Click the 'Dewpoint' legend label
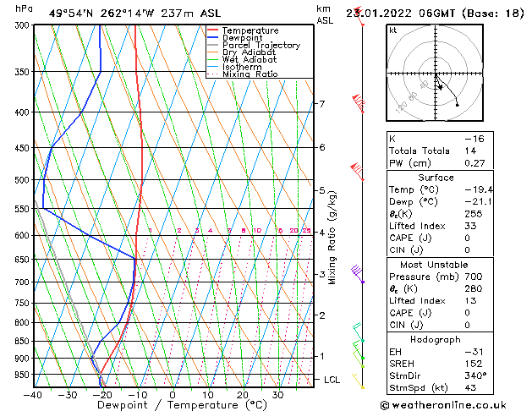This screenshot has height=411, width=532. click(242, 38)
